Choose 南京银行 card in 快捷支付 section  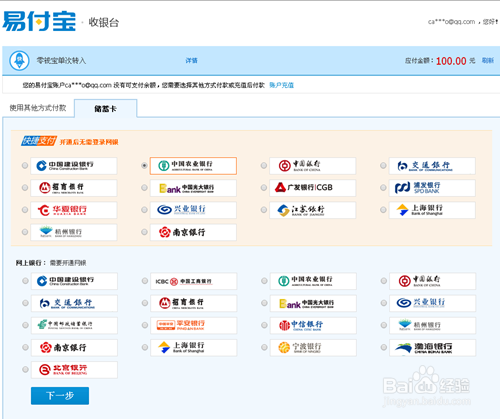pyautogui.click(x=193, y=232)
